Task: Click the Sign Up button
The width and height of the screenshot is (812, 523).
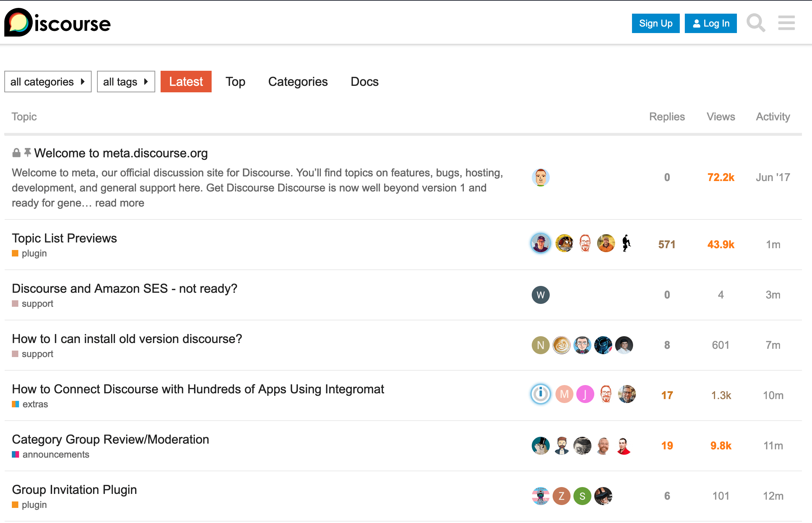Action: (655, 23)
